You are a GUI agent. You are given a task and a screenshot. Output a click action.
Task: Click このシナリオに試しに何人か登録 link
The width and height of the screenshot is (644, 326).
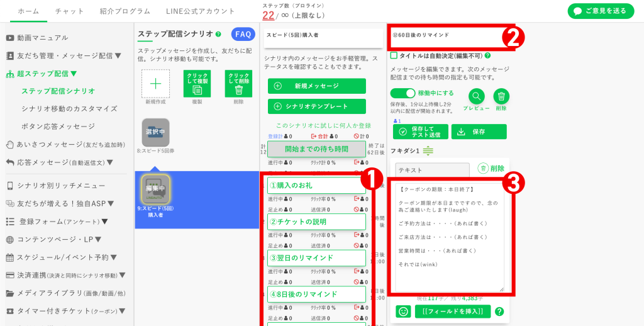pos(324,125)
